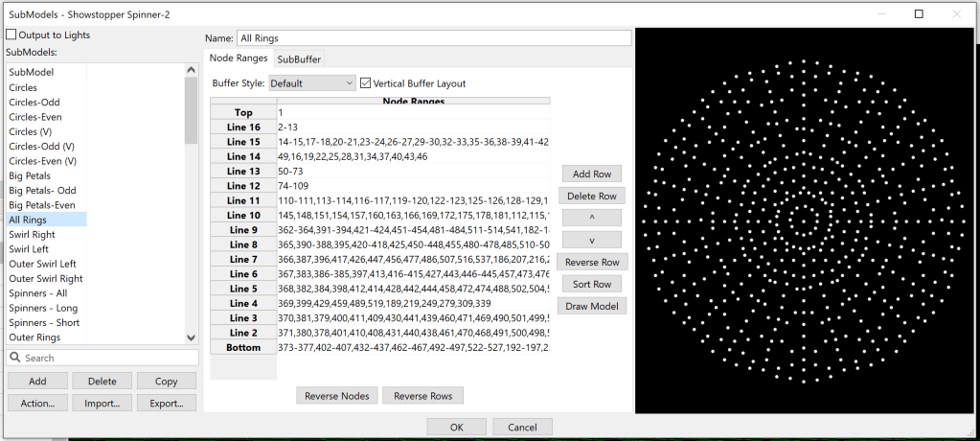Image resolution: width=980 pixels, height=441 pixels.
Task: Open the Action... menu button
Action: tap(36, 404)
